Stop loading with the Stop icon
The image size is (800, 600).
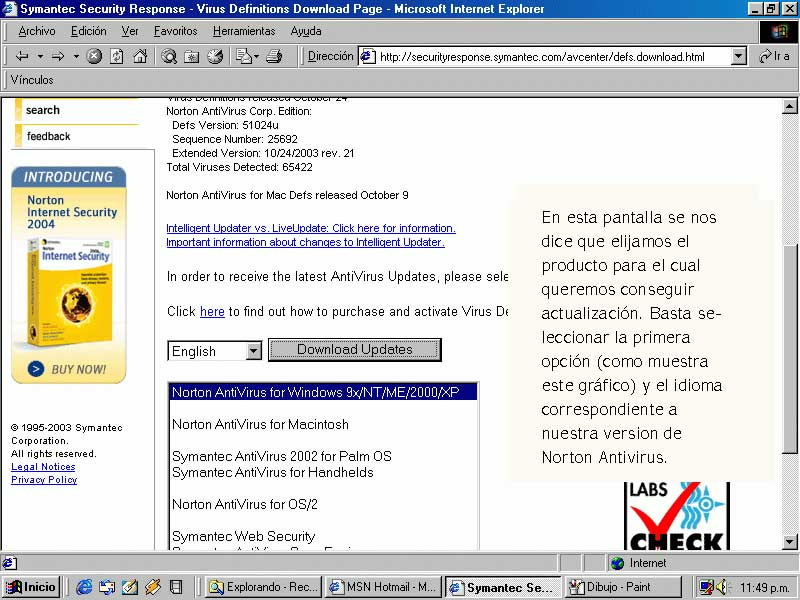[x=94, y=56]
